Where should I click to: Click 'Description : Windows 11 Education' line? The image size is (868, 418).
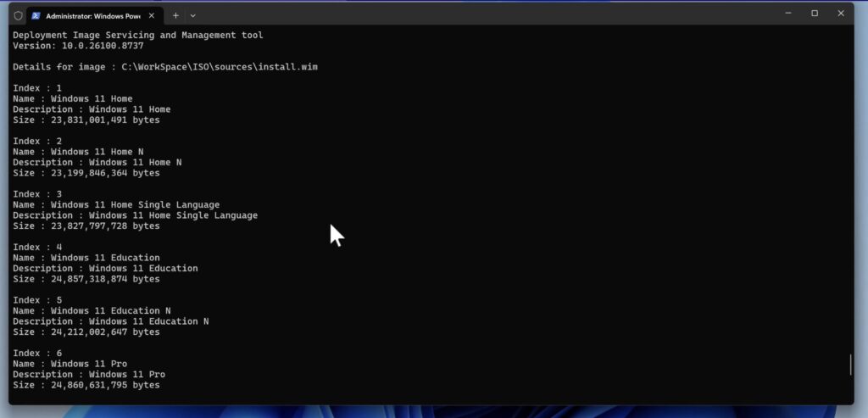(x=105, y=269)
